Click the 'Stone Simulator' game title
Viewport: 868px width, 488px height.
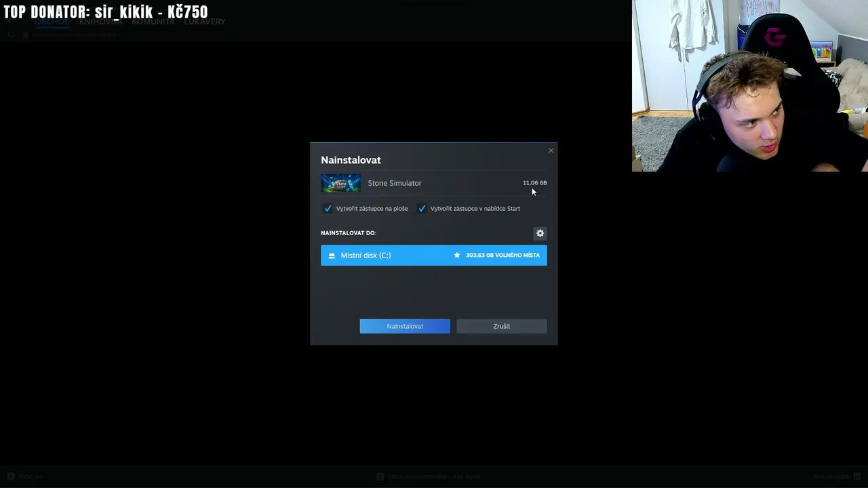(395, 183)
